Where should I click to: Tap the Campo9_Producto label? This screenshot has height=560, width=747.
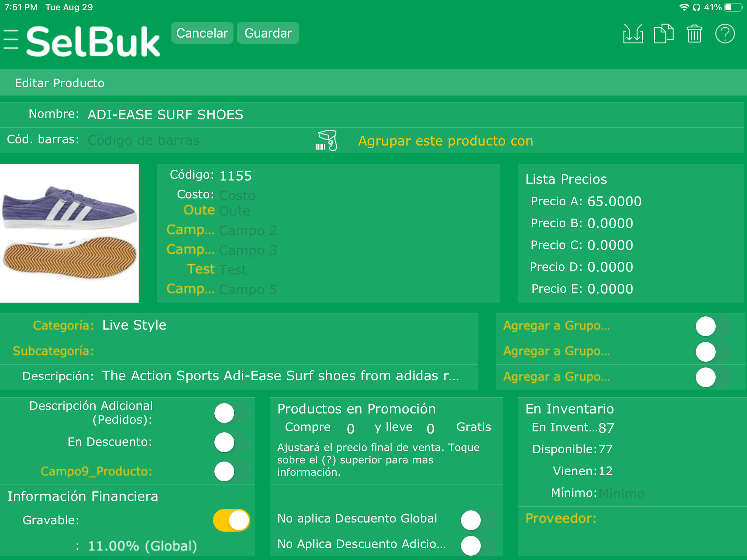(x=97, y=471)
